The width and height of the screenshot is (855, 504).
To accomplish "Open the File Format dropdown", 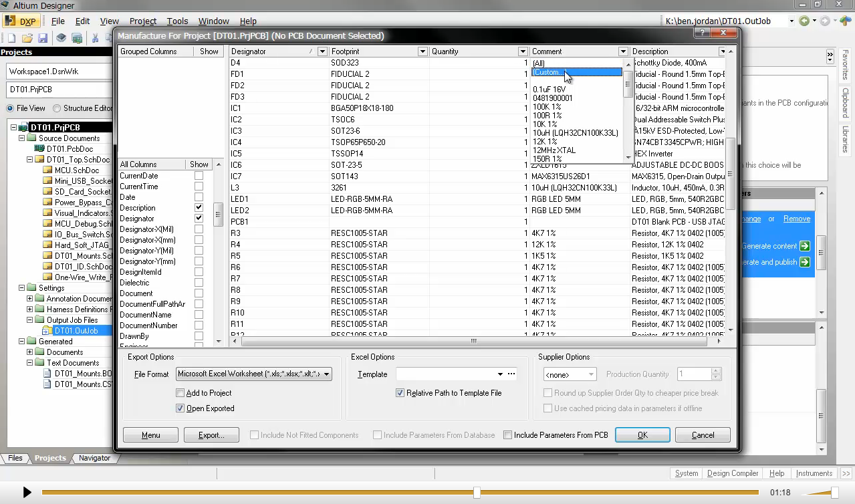I will pyautogui.click(x=327, y=374).
